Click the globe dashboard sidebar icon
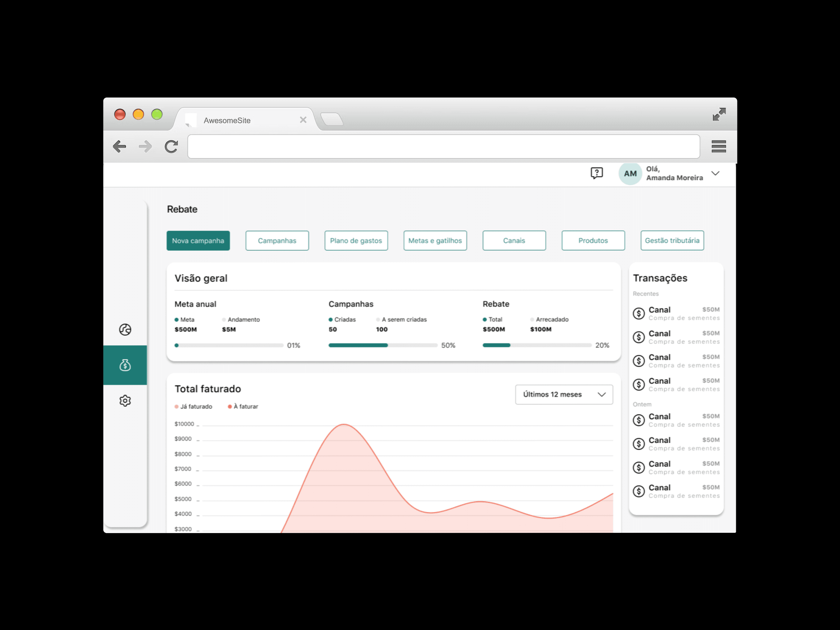This screenshot has height=630, width=840. [125, 330]
